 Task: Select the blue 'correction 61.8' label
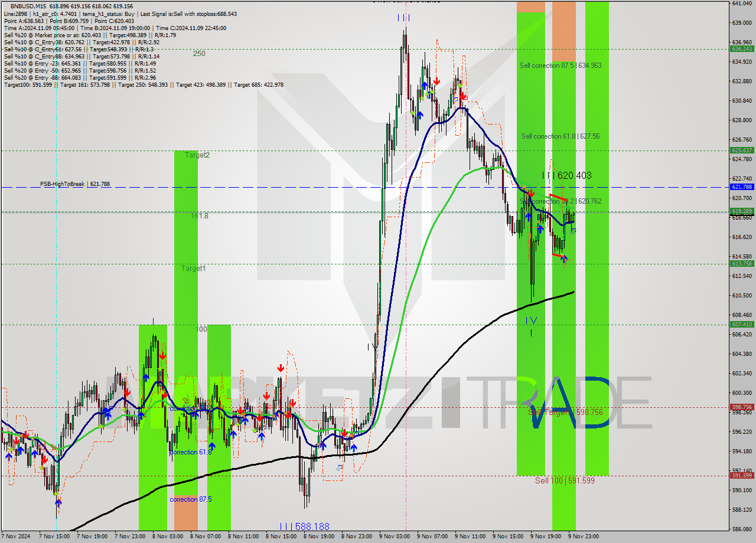pyautogui.click(x=190, y=452)
